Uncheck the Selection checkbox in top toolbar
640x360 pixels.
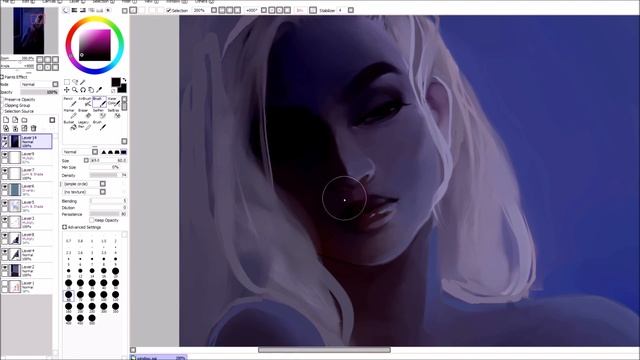(169, 10)
